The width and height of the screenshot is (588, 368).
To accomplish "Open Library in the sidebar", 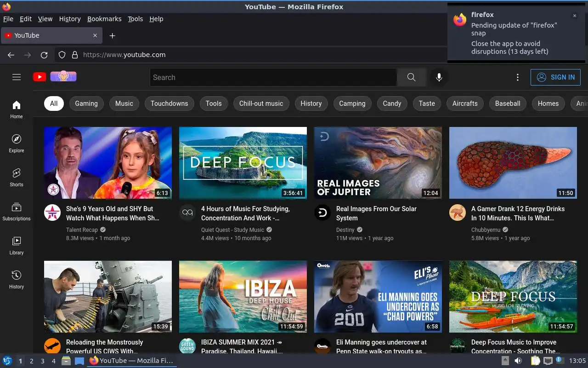I will click(17, 246).
